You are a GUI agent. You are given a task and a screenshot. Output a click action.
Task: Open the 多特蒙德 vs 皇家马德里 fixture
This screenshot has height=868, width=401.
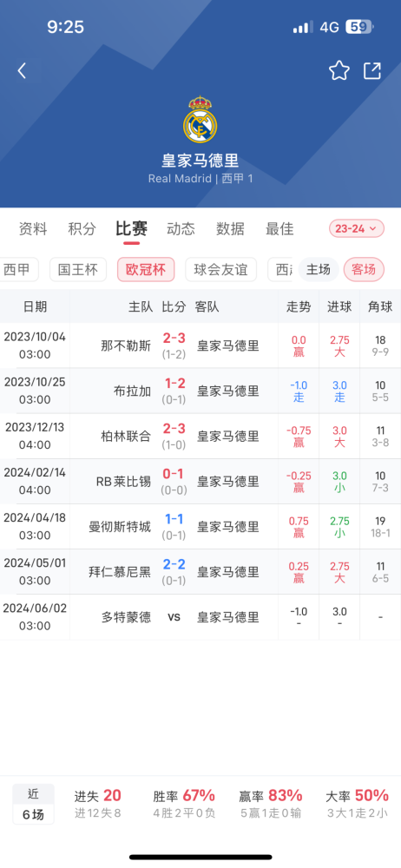click(x=200, y=617)
